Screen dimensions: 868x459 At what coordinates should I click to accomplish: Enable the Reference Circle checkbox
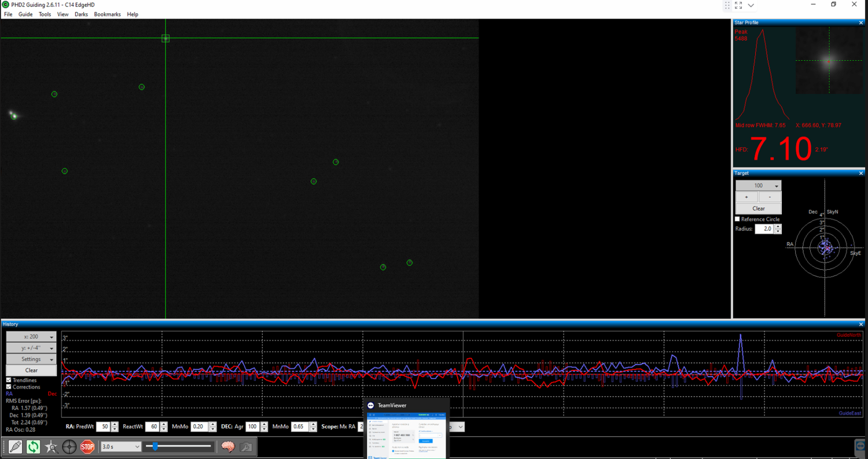pyautogui.click(x=738, y=219)
